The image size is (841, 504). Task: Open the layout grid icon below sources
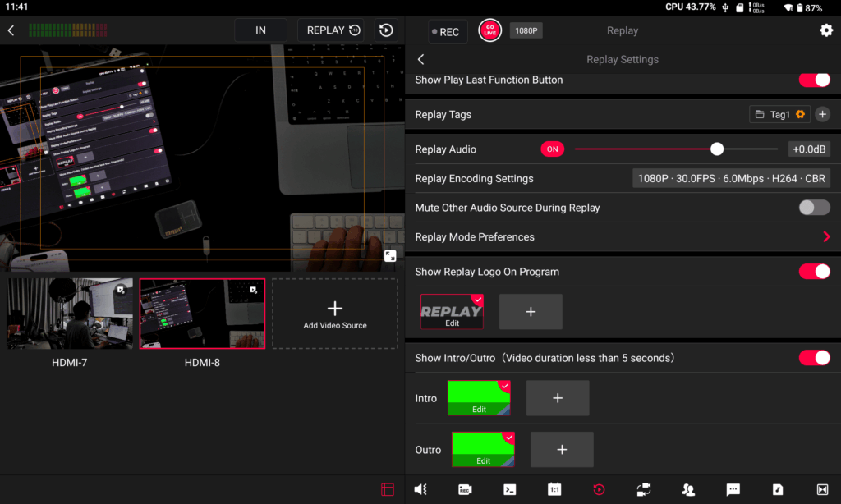click(388, 489)
